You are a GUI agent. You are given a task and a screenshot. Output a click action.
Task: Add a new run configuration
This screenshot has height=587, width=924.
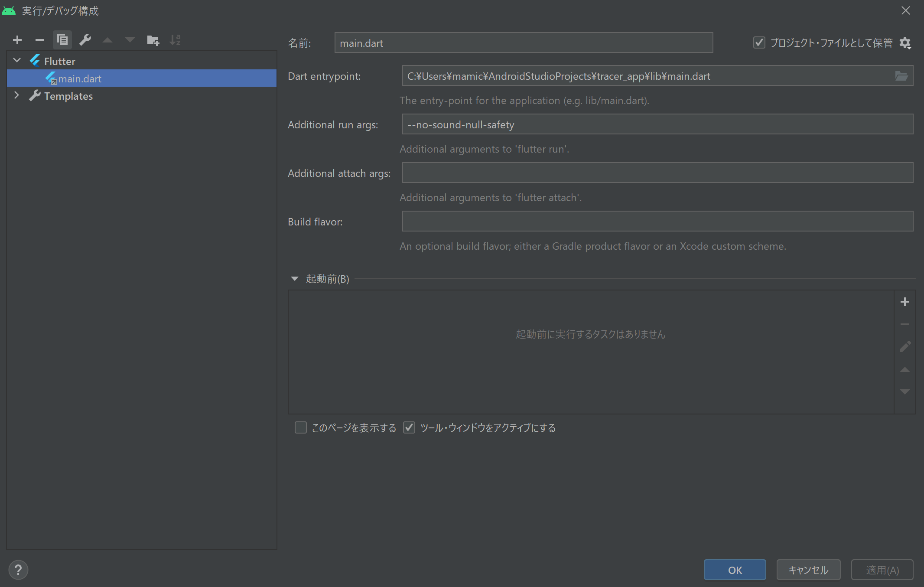click(17, 40)
